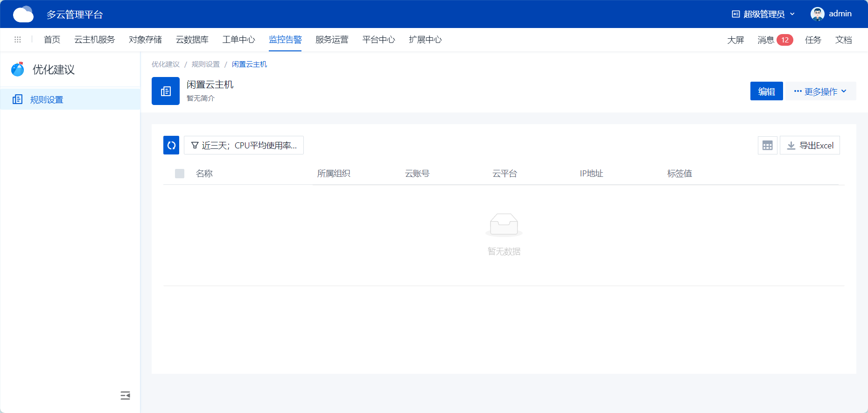
Task: Click the 名称 column header
Action: [x=204, y=174]
